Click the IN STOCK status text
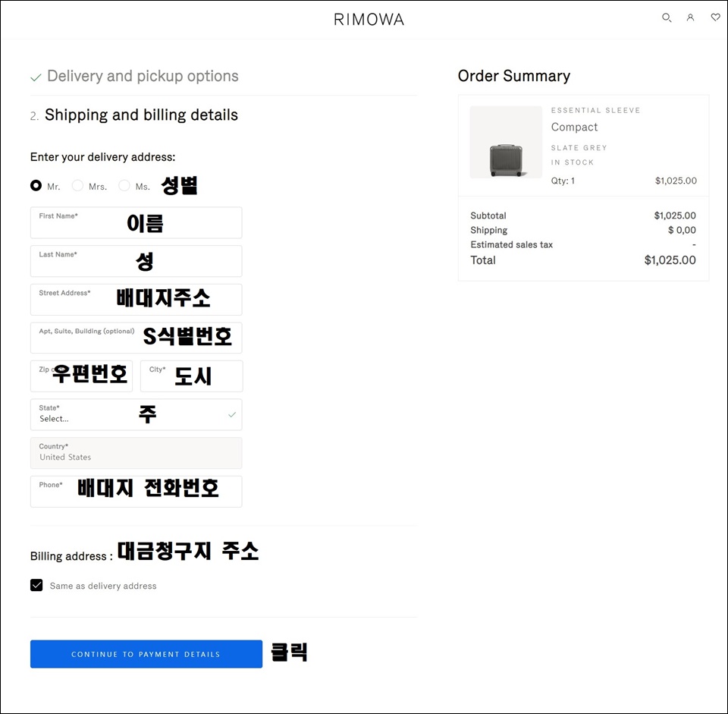The width and height of the screenshot is (728, 714). tap(573, 162)
